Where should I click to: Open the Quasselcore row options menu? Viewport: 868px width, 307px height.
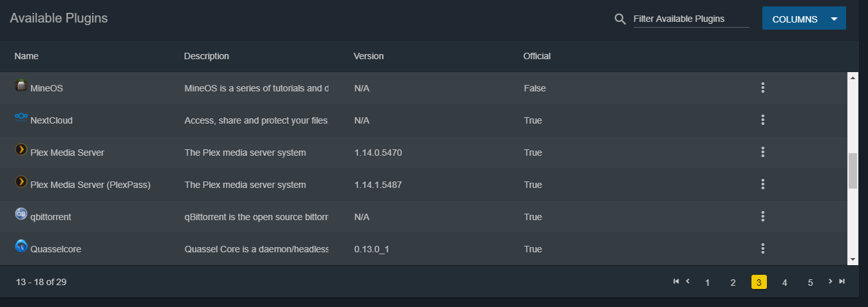coord(762,248)
